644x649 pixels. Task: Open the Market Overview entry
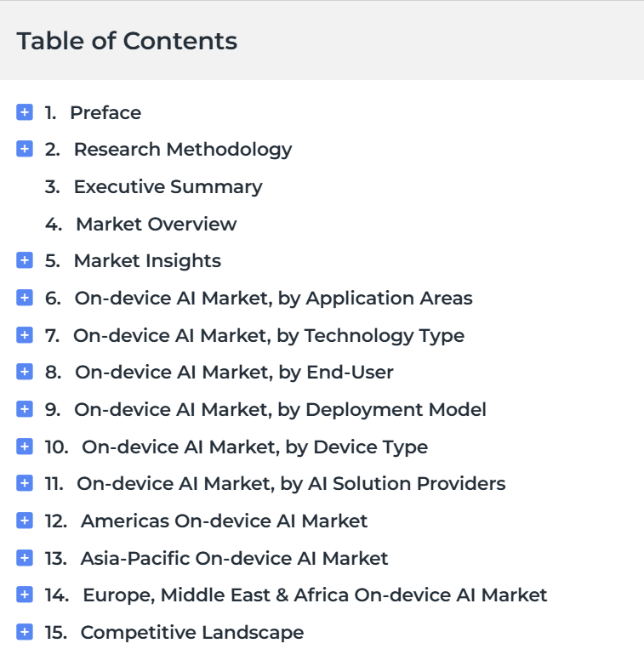[156, 225]
